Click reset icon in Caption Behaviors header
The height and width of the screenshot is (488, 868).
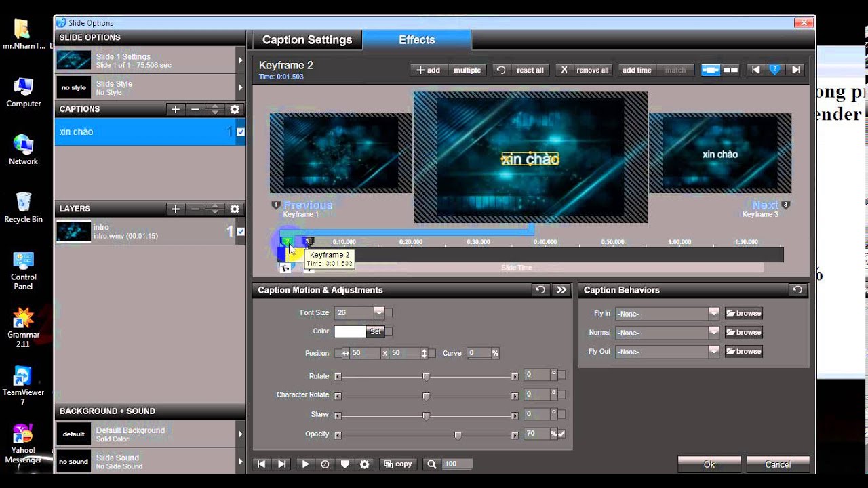(797, 290)
